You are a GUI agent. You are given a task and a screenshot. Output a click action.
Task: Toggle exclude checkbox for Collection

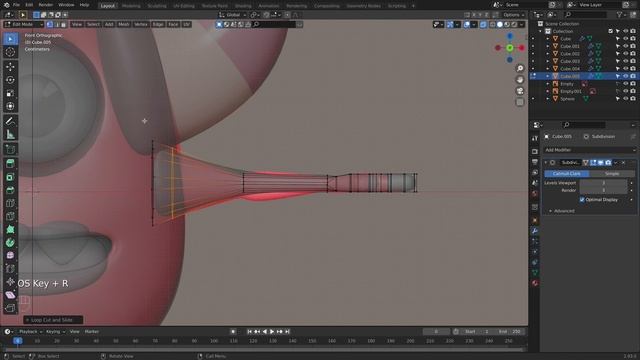click(611, 31)
